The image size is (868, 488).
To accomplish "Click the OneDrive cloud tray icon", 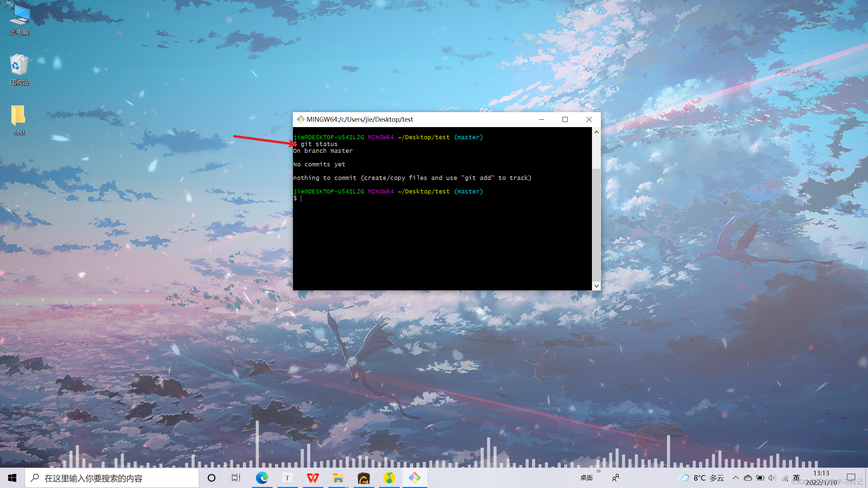I will click(x=748, y=478).
